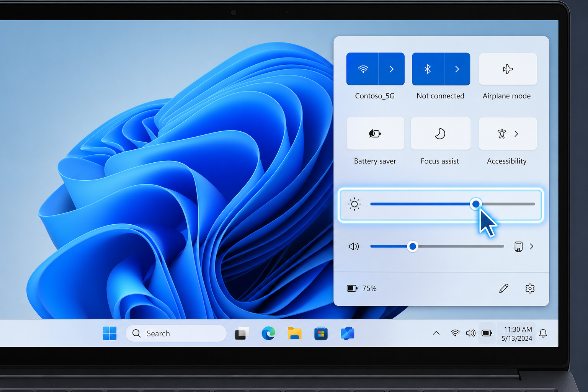Toggle Wi-Fi off in quick settings
Image resolution: width=588 pixels, height=392 pixels.
tap(363, 69)
